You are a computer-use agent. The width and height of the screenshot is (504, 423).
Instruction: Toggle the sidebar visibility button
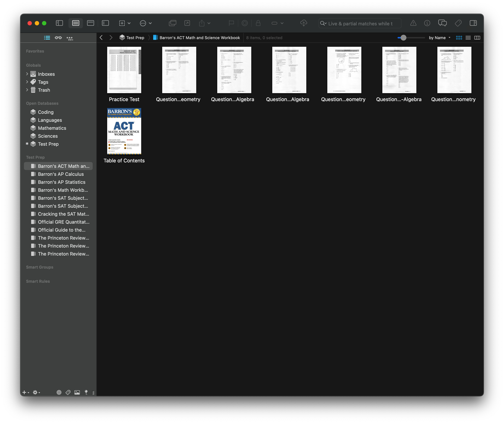59,23
